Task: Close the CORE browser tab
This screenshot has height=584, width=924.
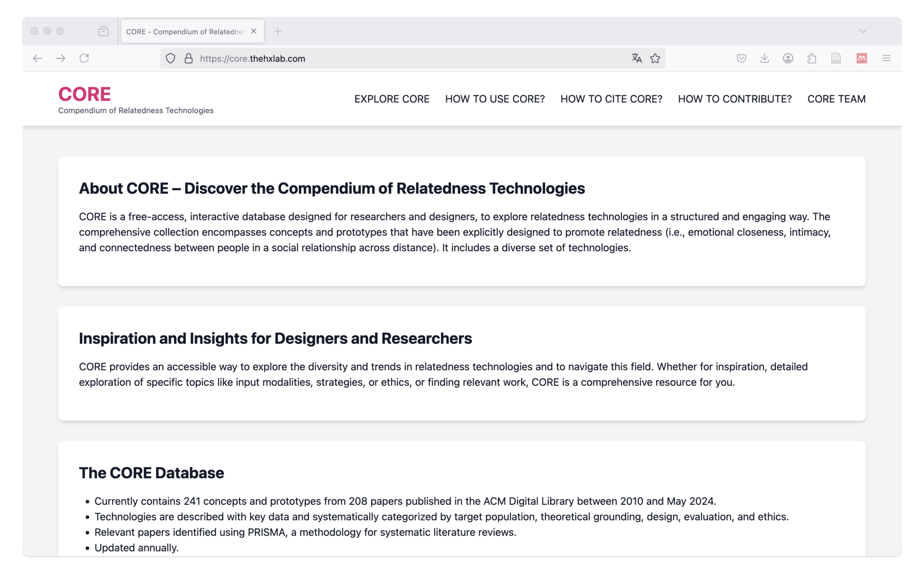Action: pyautogui.click(x=254, y=31)
